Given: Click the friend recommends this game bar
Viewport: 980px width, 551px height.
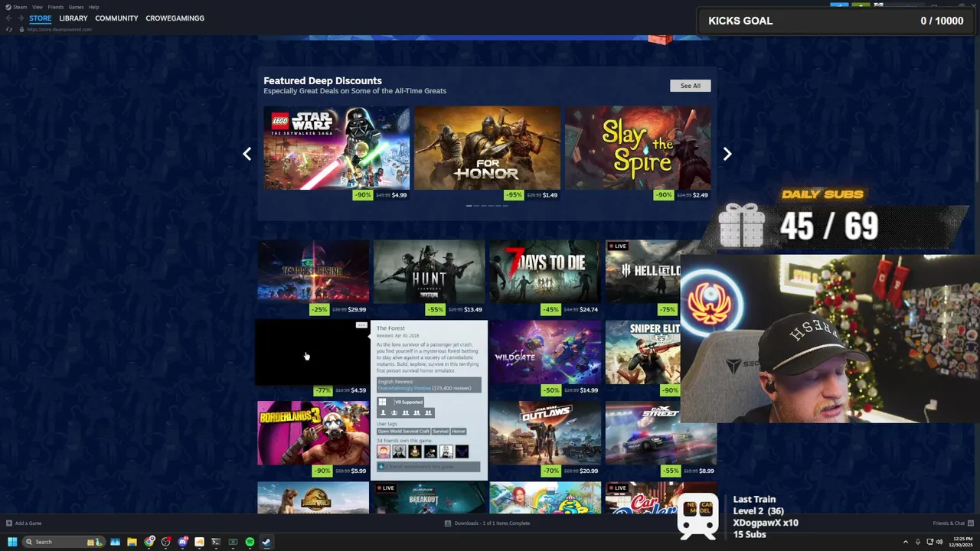Looking at the screenshot, I should 429,467.
